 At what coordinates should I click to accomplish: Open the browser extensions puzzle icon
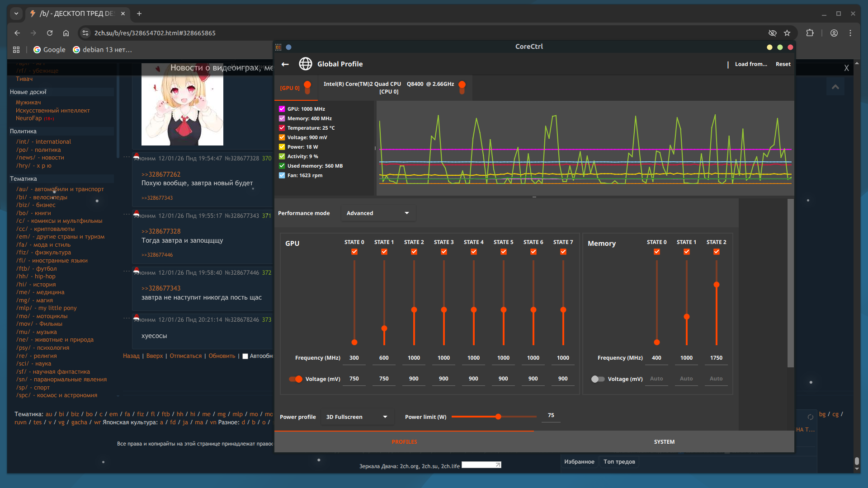(810, 33)
